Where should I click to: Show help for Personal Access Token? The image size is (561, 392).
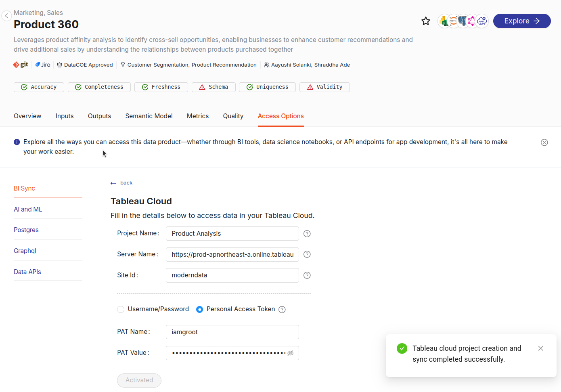(282, 310)
